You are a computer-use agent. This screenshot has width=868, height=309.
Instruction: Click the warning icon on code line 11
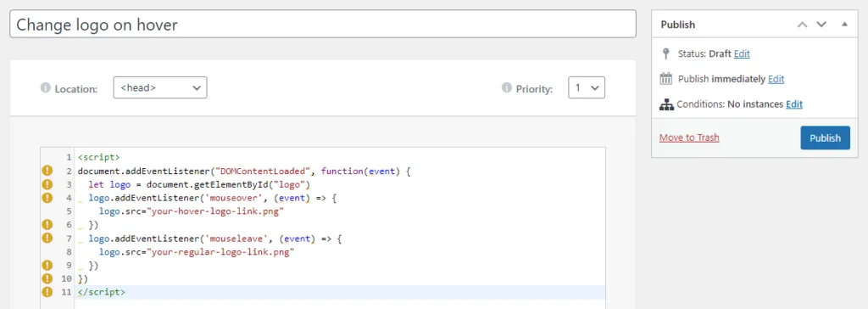(x=47, y=292)
